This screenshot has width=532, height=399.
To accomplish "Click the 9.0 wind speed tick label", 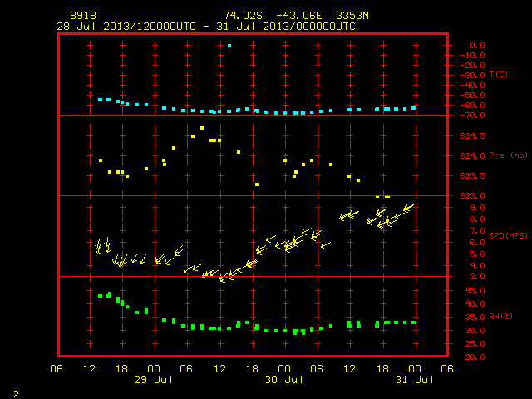I will point(477,208).
